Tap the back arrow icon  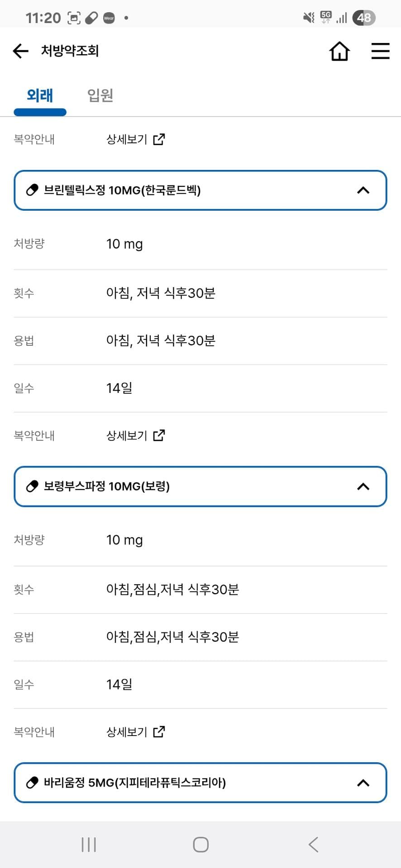[x=21, y=51]
